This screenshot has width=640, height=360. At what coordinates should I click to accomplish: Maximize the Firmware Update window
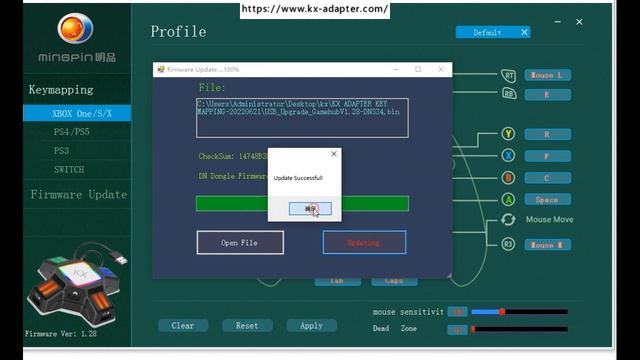418,69
